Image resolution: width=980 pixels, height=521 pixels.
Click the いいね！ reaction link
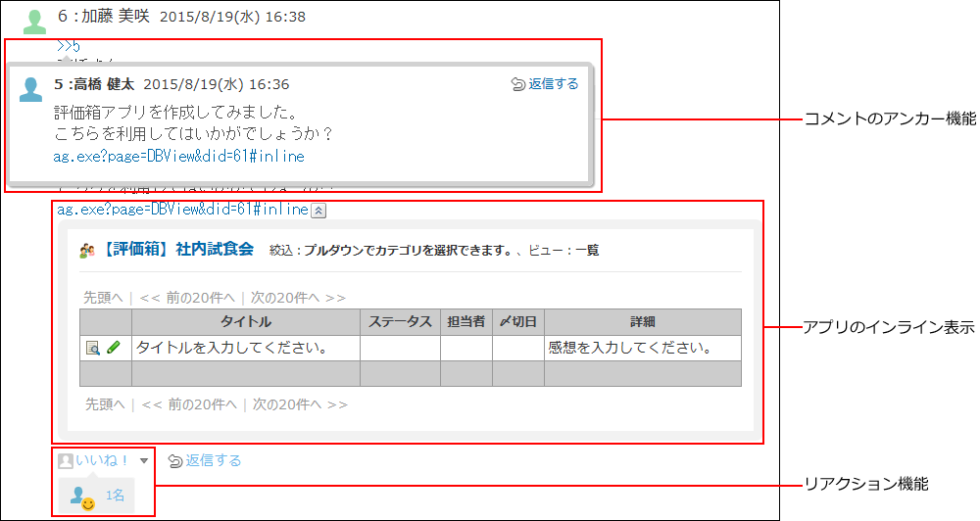pos(102,460)
